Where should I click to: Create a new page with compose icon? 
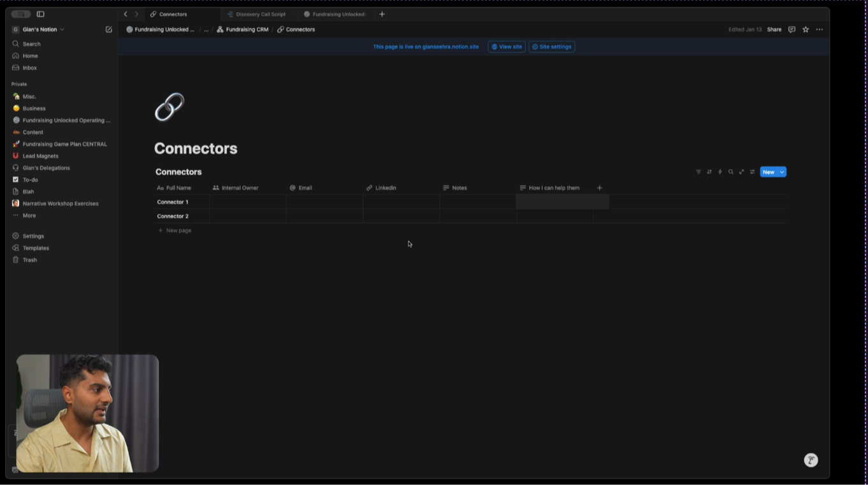[108, 29]
